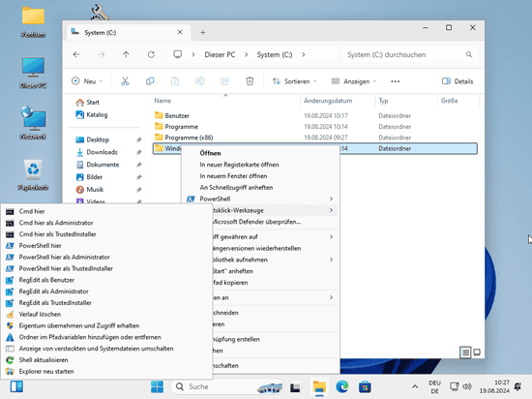Image resolution: width=532 pixels, height=399 pixels.
Task: Select 'Explorer neu starten' from submenu
Action: [46, 371]
